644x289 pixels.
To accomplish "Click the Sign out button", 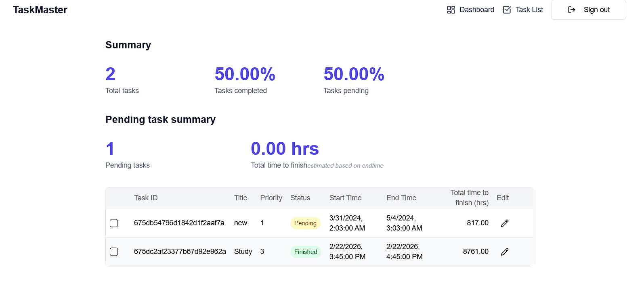I will point(589,10).
